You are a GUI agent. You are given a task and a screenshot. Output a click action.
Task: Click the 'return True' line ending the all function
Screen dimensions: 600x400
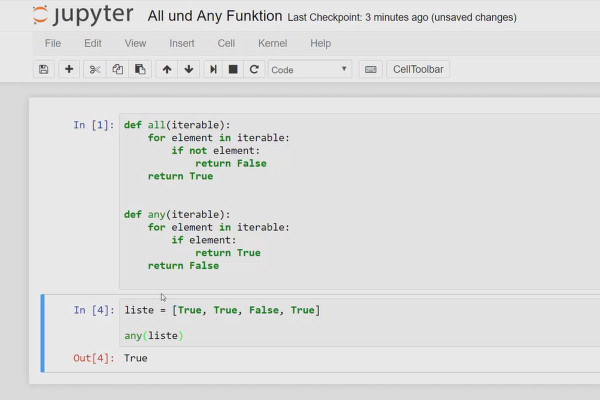[x=180, y=176]
